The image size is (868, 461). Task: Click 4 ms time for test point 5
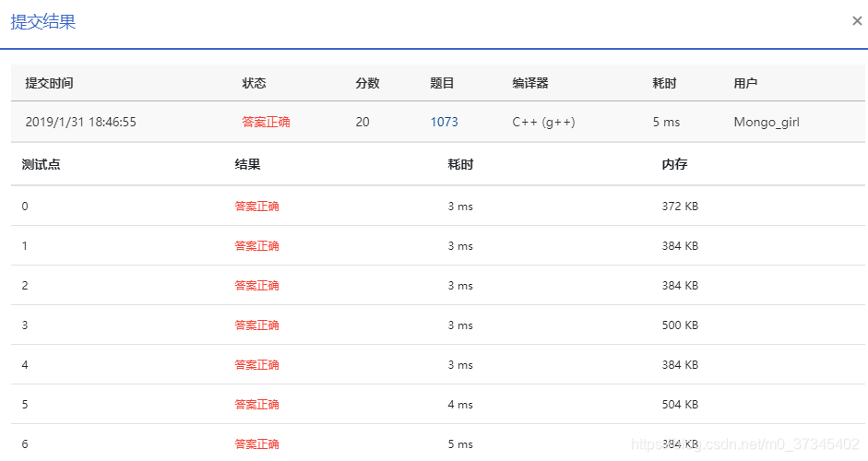click(460, 405)
